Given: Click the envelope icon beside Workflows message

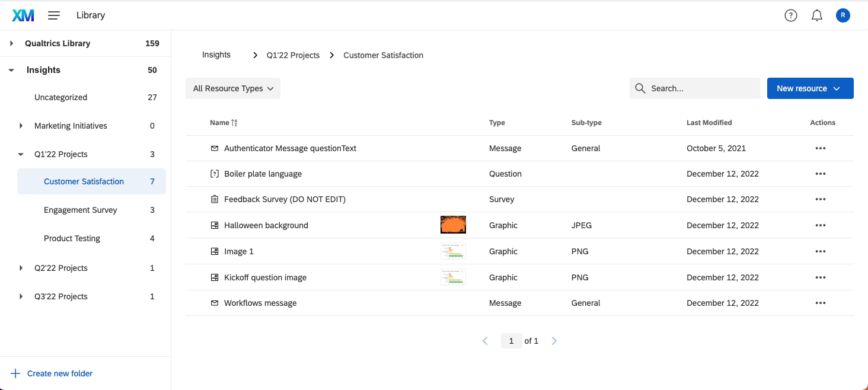Looking at the screenshot, I should 214,303.
